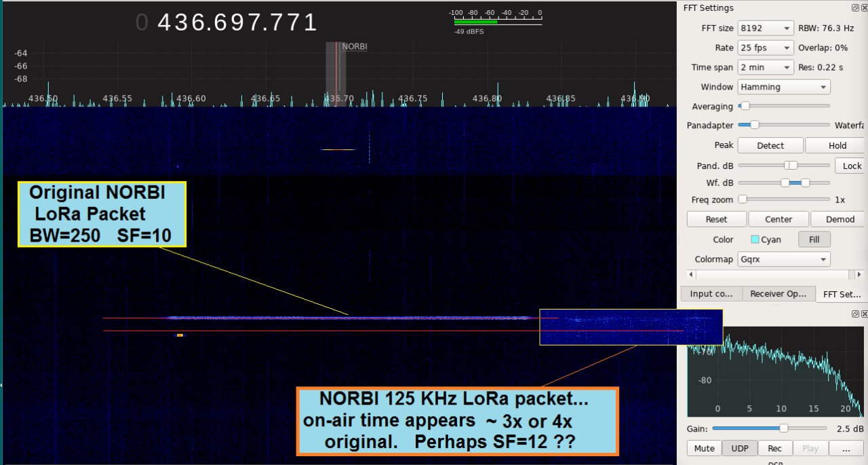Toggle the Peak Detect button
Screen dimensions: 868x465
tap(770, 145)
